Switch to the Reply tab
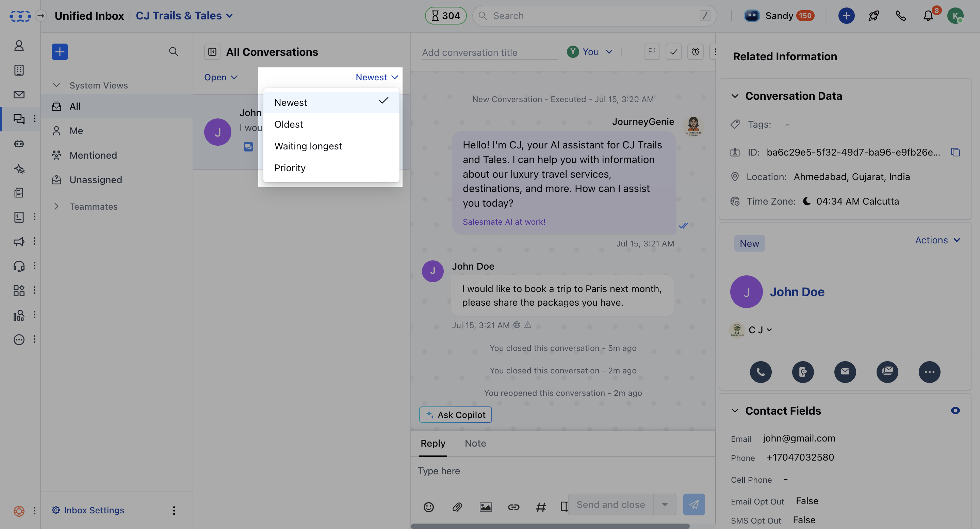Image resolution: width=980 pixels, height=529 pixels. pyautogui.click(x=432, y=443)
